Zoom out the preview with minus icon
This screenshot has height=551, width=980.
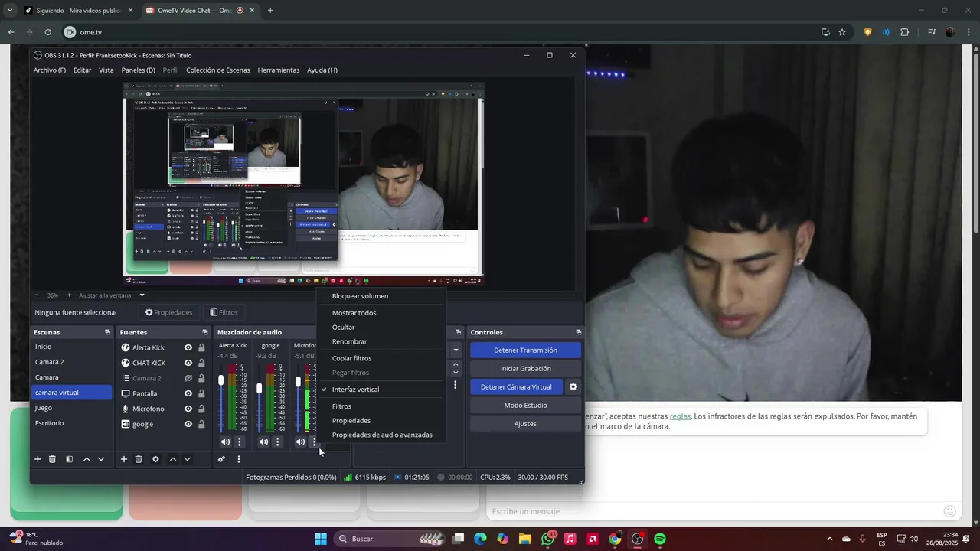(37, 295)
